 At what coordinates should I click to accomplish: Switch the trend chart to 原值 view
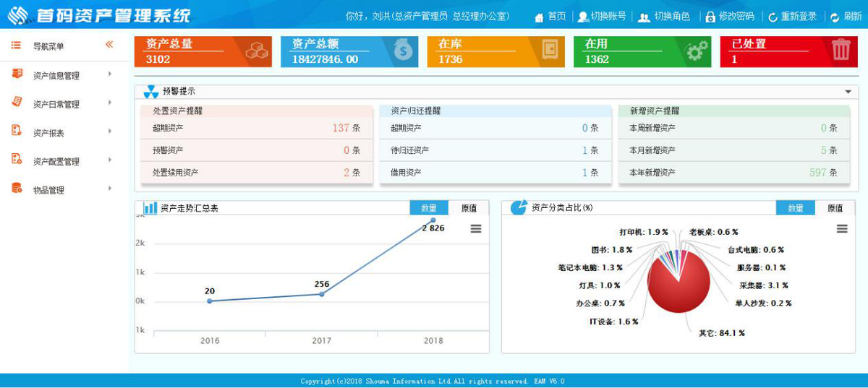pos(469,208)
